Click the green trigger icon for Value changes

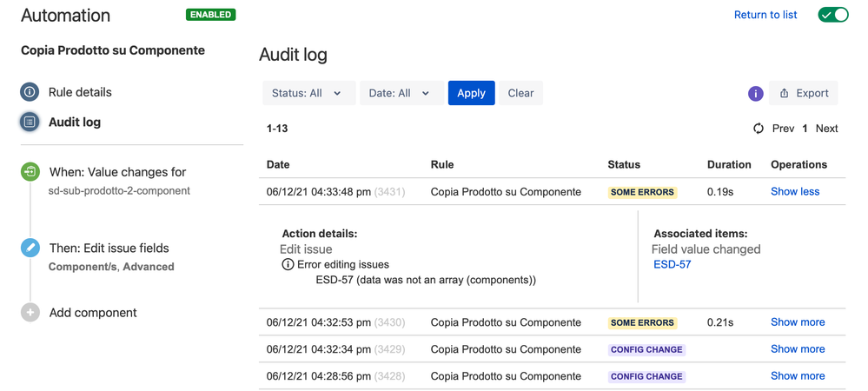[x=30, y=172]
